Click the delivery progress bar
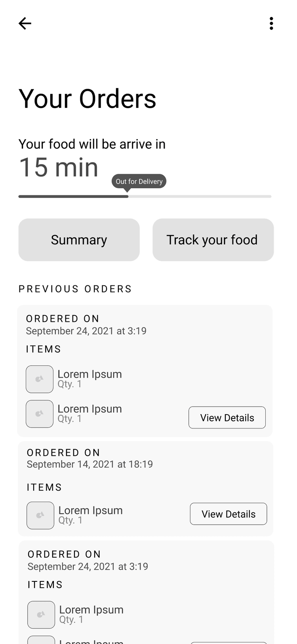Viewport: 297px width, 644px height. point(145,196)
